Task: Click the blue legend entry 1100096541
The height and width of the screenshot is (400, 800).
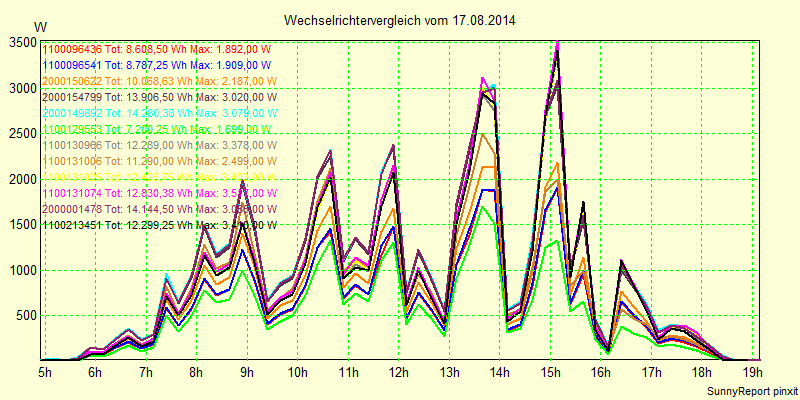Action: [157, 65]
